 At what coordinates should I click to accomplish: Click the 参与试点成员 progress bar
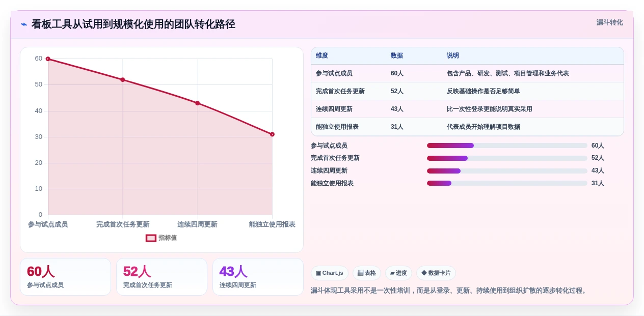tap(507, 146)
